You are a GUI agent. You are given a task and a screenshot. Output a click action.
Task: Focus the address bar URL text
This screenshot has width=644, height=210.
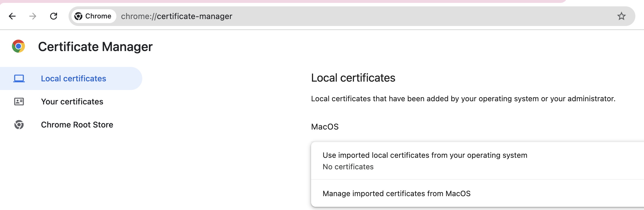tap(177, 16)
